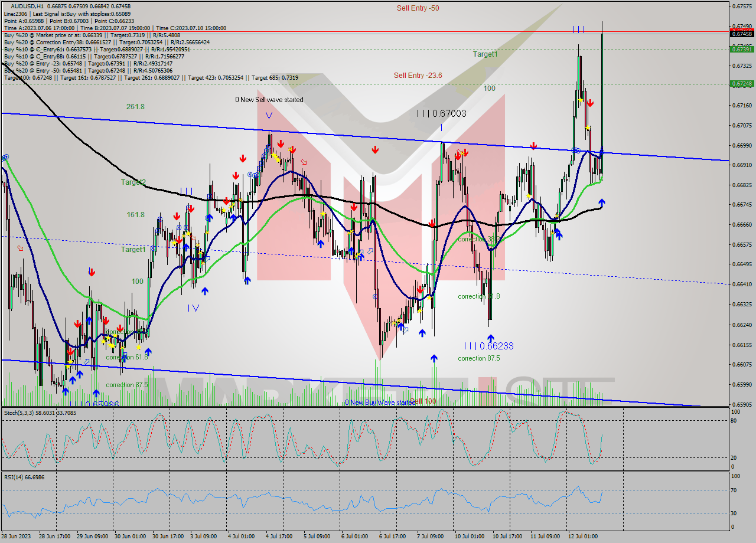Click the blue 'V' wave marker below the 261.8 label
Image resolution: width=756 pixels, height=543 pixels.
click(269, 116)
